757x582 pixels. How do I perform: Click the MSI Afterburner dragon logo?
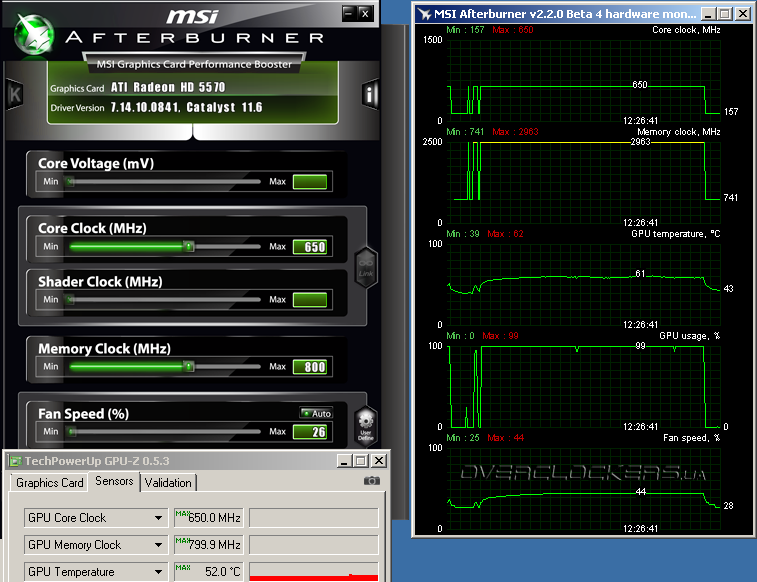(33, 34)
